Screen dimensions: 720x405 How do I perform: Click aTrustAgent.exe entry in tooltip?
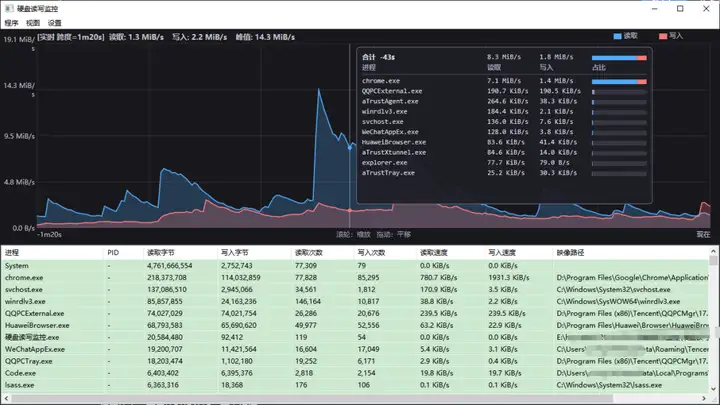click(x=390, y=101)
